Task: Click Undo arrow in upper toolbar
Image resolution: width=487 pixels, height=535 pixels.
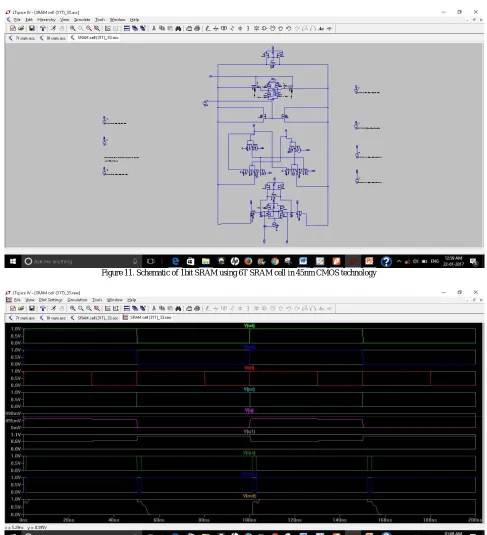Action: tap(289, 28)
